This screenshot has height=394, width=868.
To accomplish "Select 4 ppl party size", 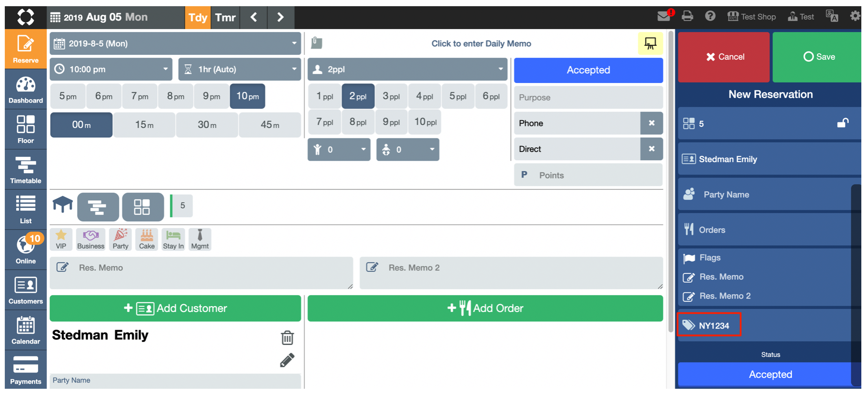I will click(424, 96).
